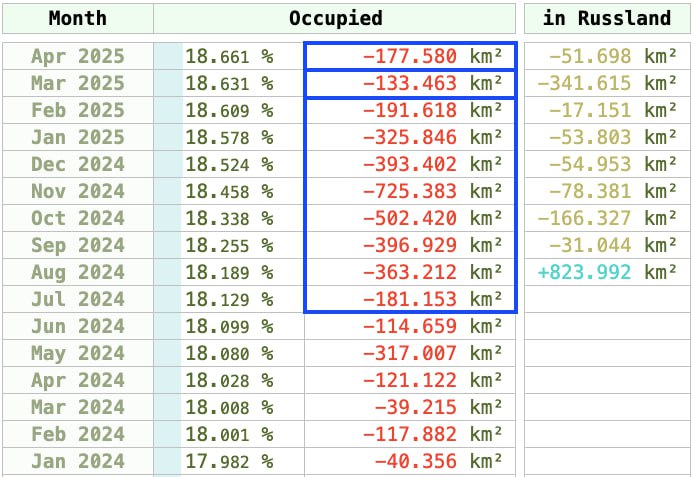Click the light blue bar beside Apr 2025
The image size is (694, 477).
click(168, 56)
